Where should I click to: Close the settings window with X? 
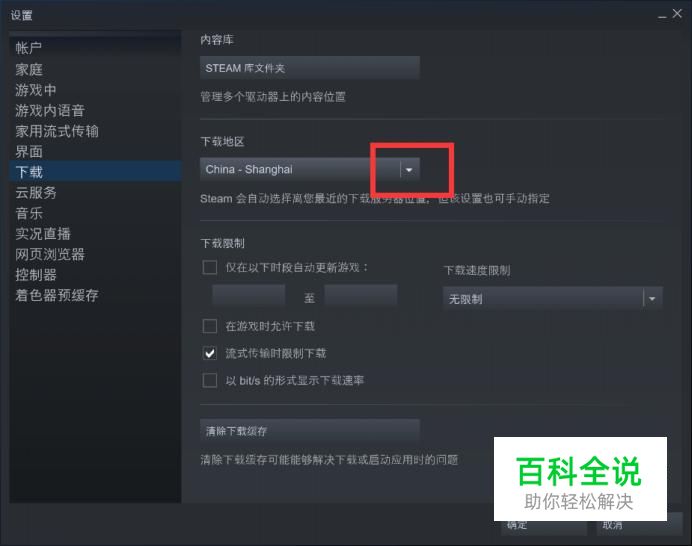click(677, 14)
